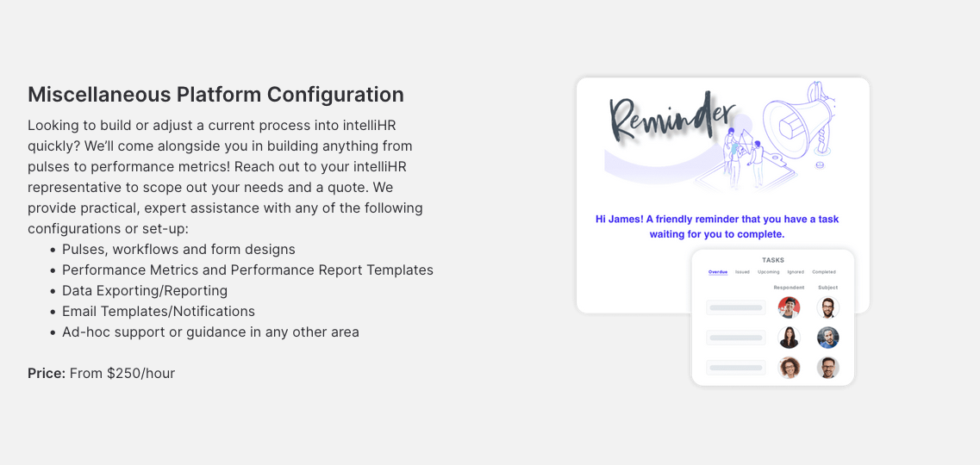Select the Ignored tab in Tasks card
The width and height of the screenshot is (980, 465).
tap(796, 272)
